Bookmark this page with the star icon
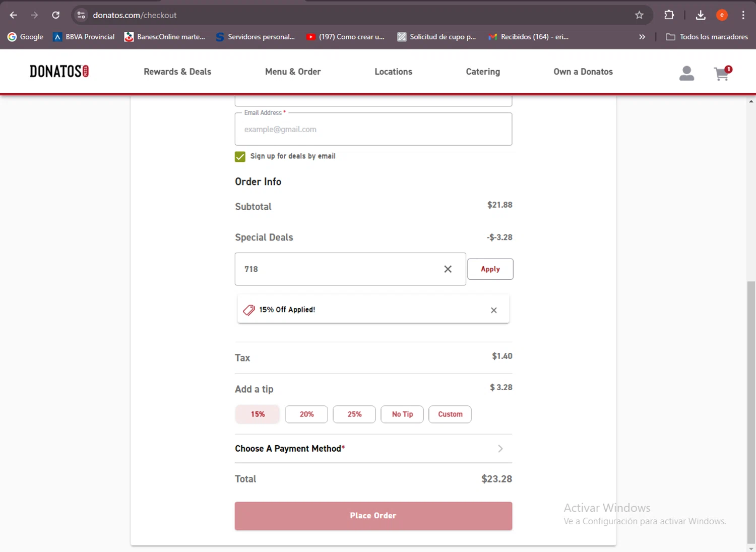Viewport: 756px width, 552px height. pos(639,15)
